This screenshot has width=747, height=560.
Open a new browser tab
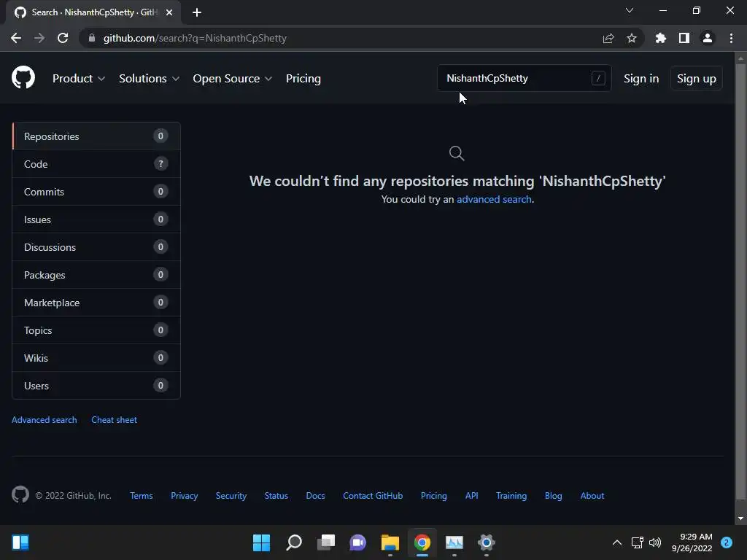point(197,12)
